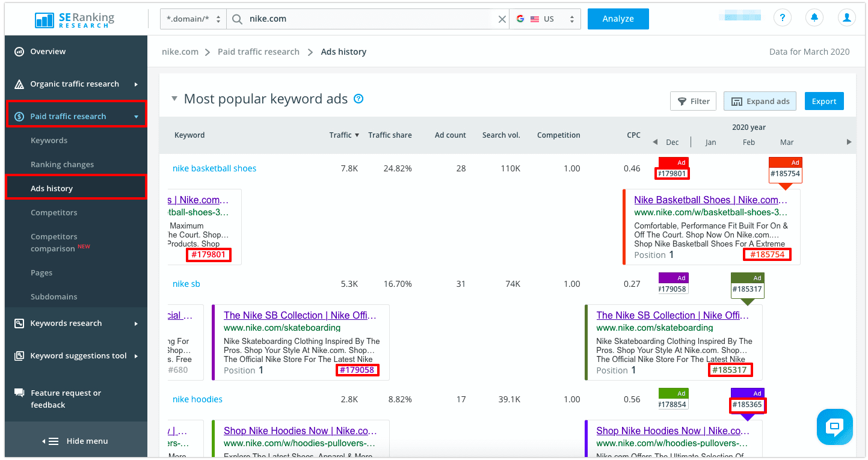Expand Organic traffic research submenu arrow
This screenshot has height=460, width=868.
136,84
